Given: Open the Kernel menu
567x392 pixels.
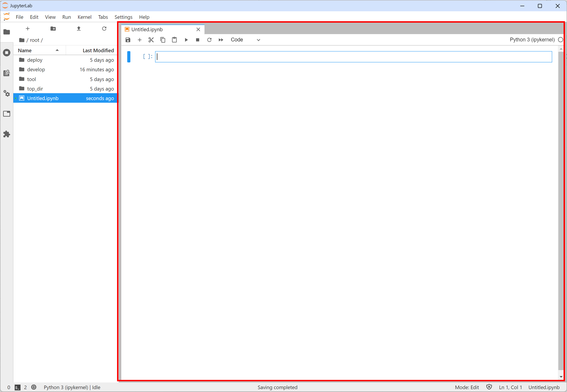Looking at the screenshot, I should (x=84, y=17).
